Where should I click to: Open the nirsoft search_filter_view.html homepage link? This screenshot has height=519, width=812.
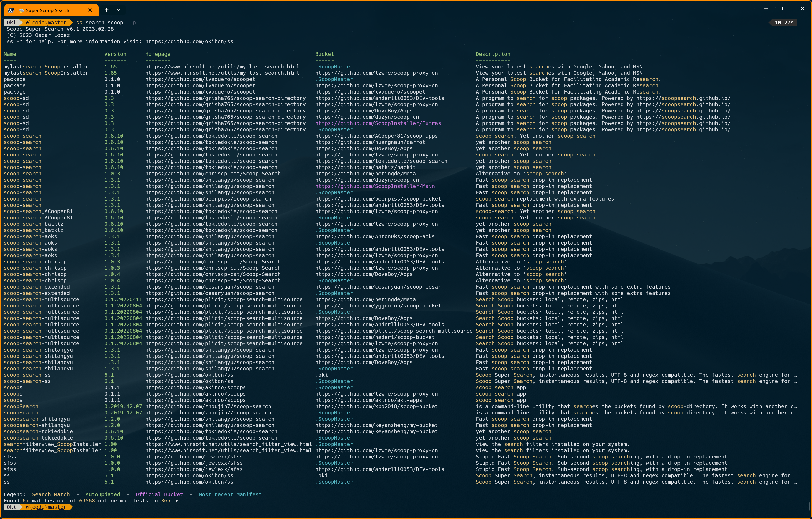[x=228, y=444]
